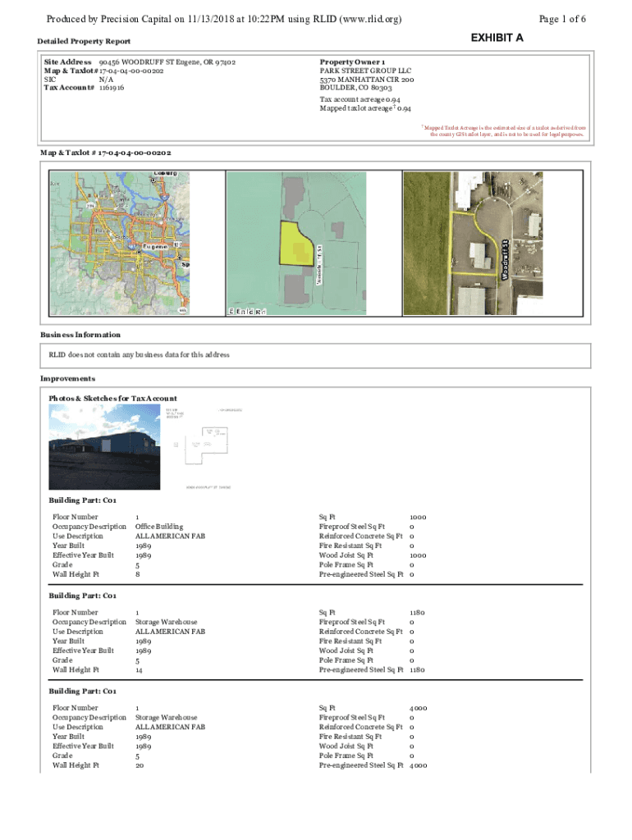Select the Property Owner 1 label
Viewport: 632px width, 840px height.
point(351,62)
